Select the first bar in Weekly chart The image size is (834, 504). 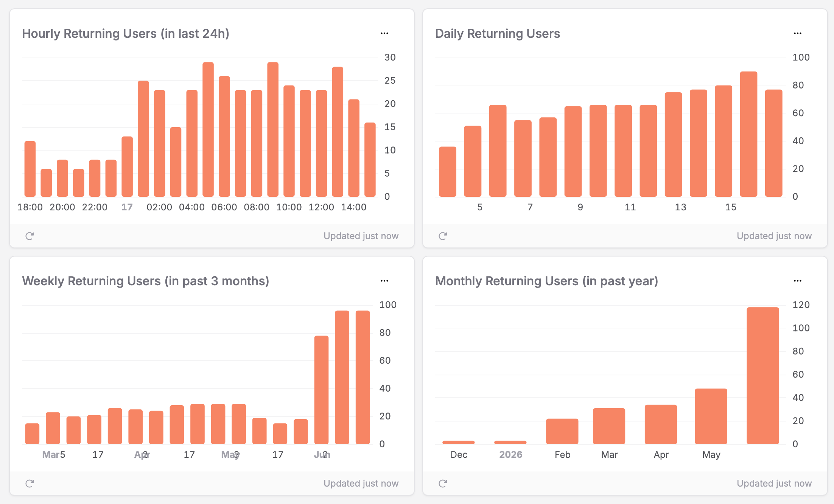pyautogui.click(x=32, y=434)
